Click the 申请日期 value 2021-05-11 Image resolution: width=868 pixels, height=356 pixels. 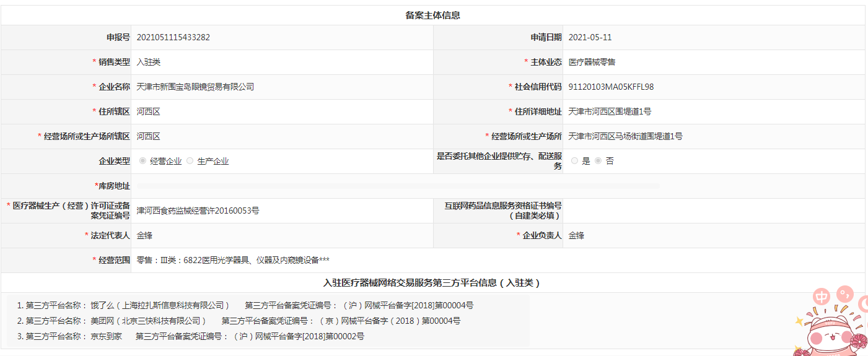click(x=590, y=37)
